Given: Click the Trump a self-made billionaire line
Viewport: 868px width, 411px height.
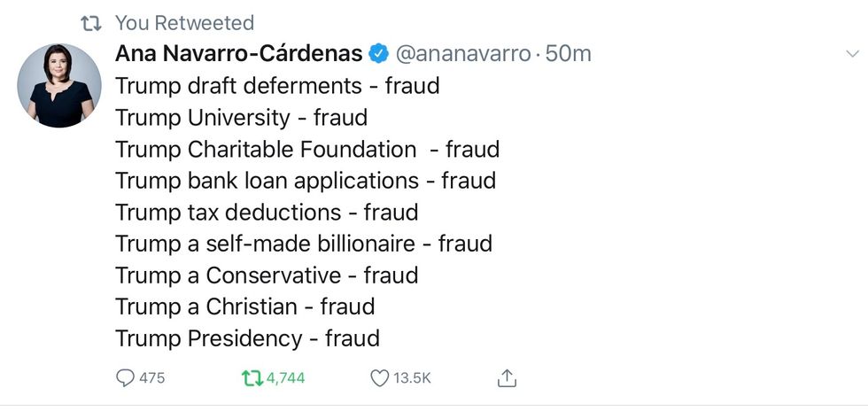Looking at the screenshot, I should [x=303, y=244].
